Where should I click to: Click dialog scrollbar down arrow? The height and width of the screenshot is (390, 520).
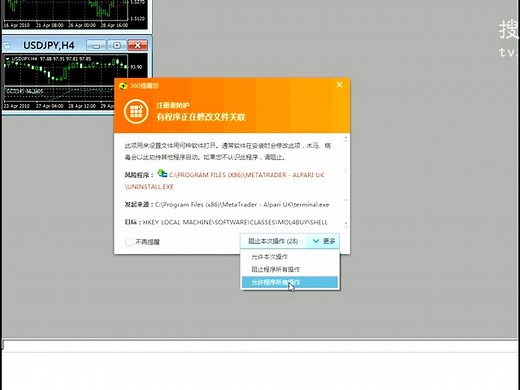point(346,224)
